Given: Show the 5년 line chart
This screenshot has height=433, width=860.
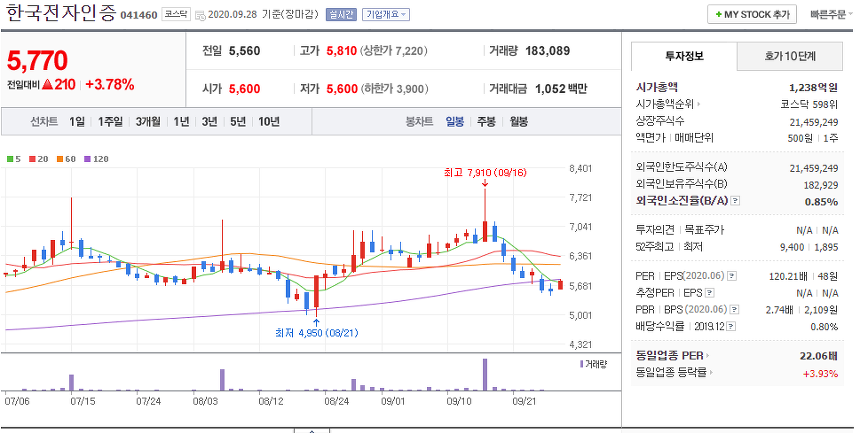Looking at the screenshot, I should (x=237, y=121).
